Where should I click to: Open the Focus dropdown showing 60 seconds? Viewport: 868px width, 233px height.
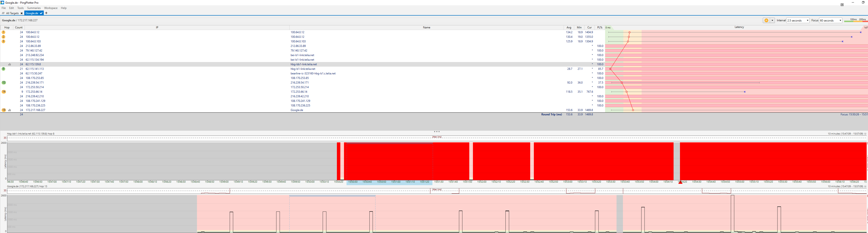(831, 21)
